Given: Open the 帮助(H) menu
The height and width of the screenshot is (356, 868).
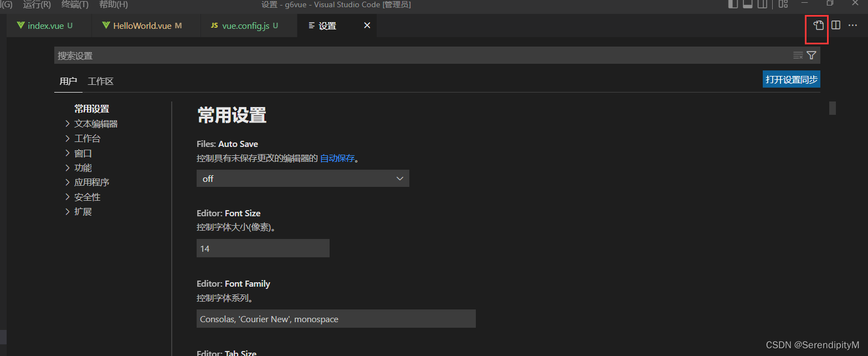Looking at the screenshot, I should click(114, 4).
